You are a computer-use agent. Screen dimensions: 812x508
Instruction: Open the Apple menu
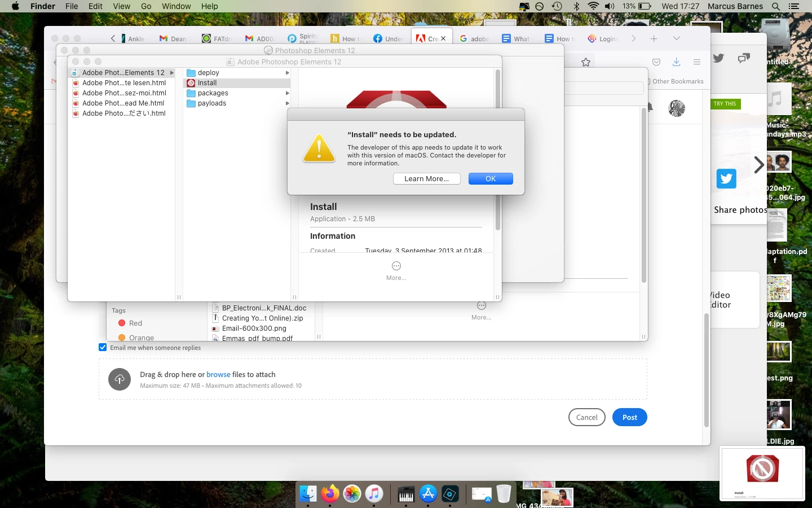click(15, 6)
